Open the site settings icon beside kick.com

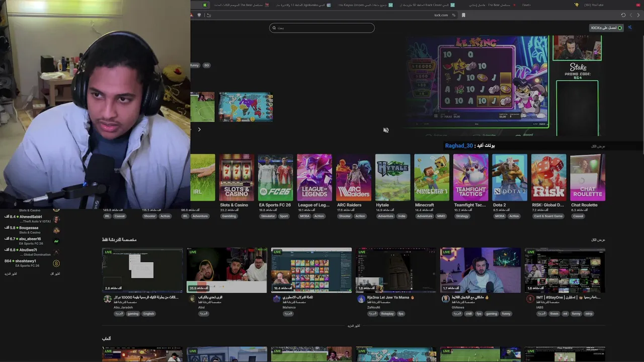(454, 15)
